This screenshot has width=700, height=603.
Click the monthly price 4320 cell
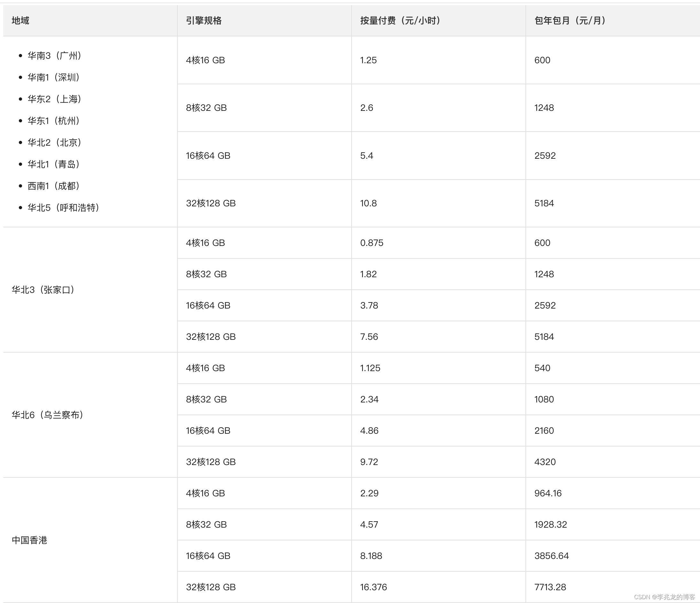545,462
